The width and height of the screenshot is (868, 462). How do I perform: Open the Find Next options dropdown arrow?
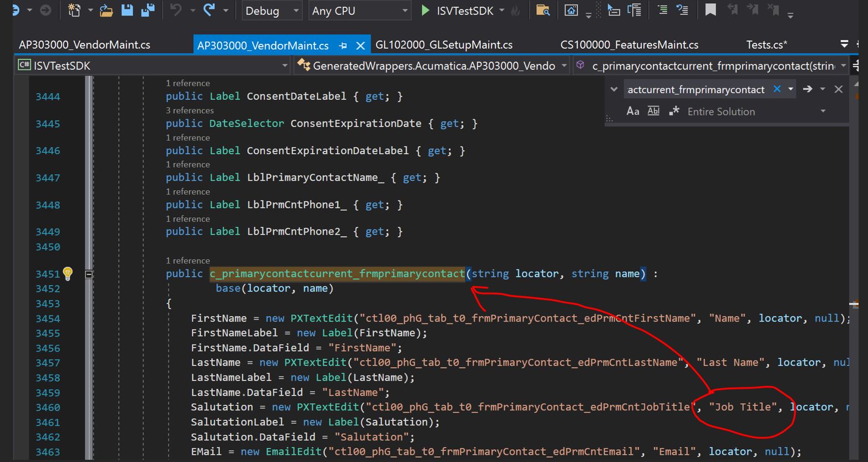[x=823, y=89]
